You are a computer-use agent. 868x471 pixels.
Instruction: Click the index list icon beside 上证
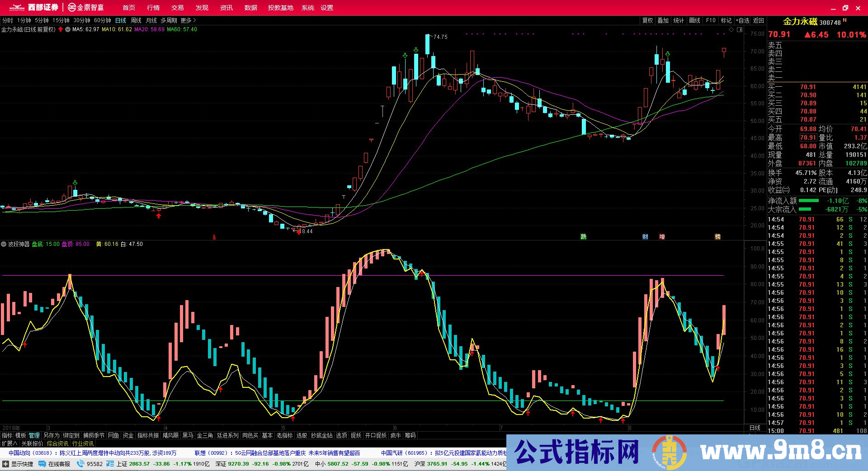[110, 464]
